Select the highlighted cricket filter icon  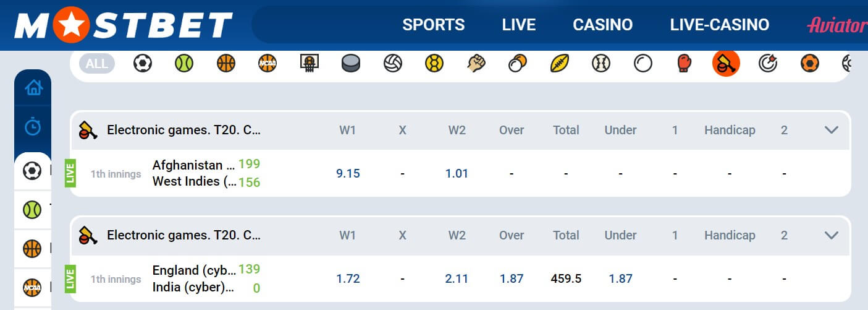726,63
